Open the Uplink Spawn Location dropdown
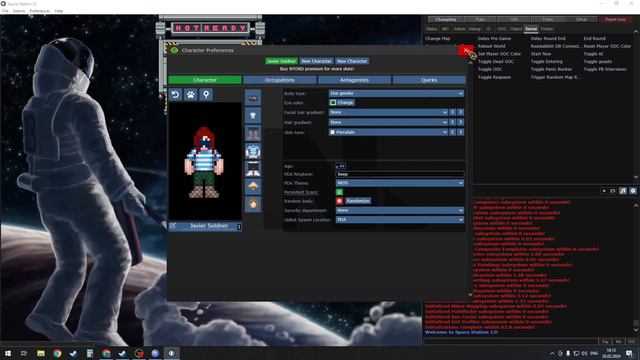The image size is (640, 360). [400, 220]
